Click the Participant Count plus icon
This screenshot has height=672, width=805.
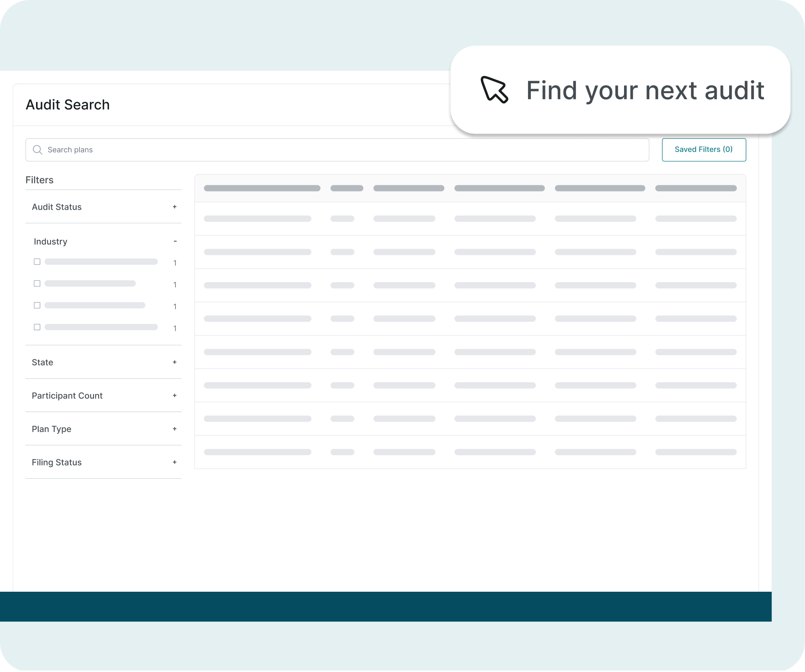tap(175, 396)
